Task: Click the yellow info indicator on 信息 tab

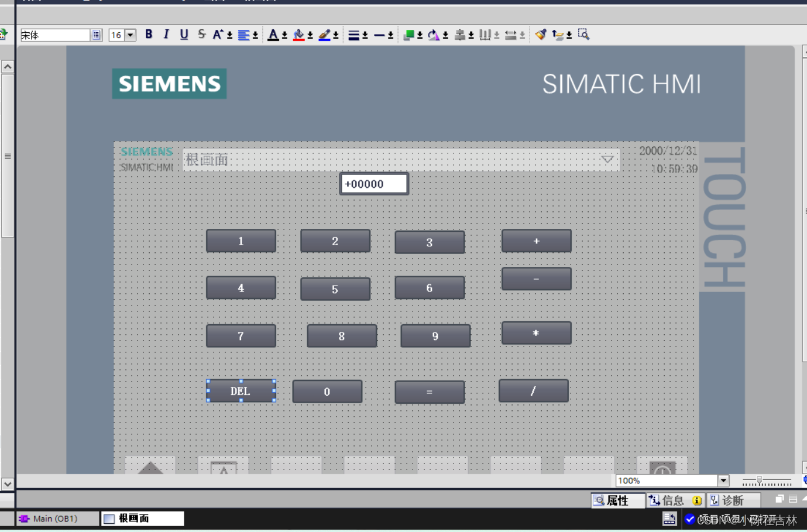Action: coord(696,500)
